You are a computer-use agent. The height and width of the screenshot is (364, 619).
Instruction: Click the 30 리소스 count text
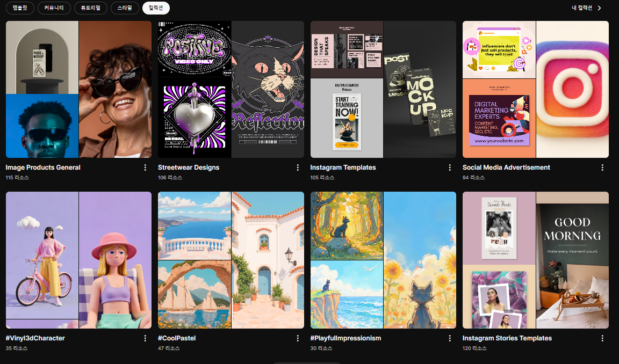pyautogui.click(x=321, y=348)
